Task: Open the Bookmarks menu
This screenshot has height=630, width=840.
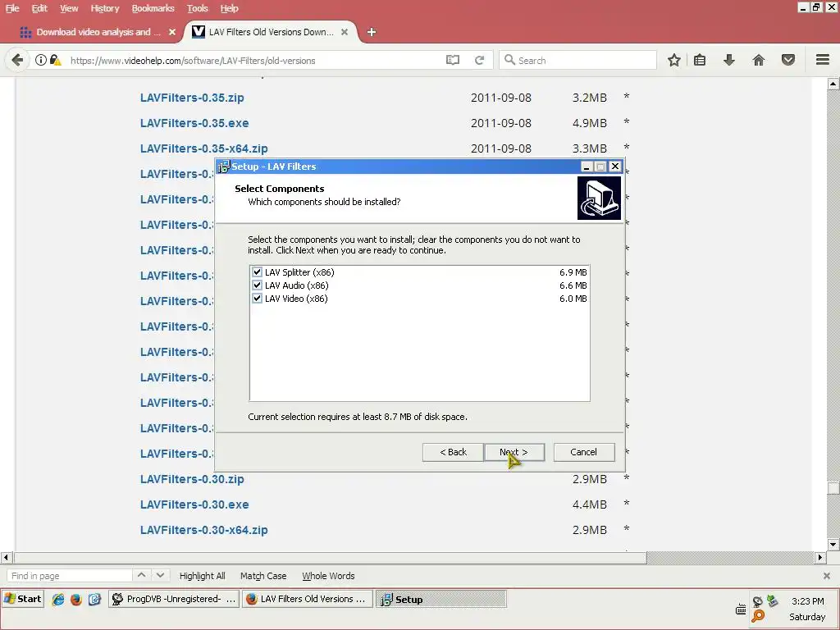Action: click(153, 8)
